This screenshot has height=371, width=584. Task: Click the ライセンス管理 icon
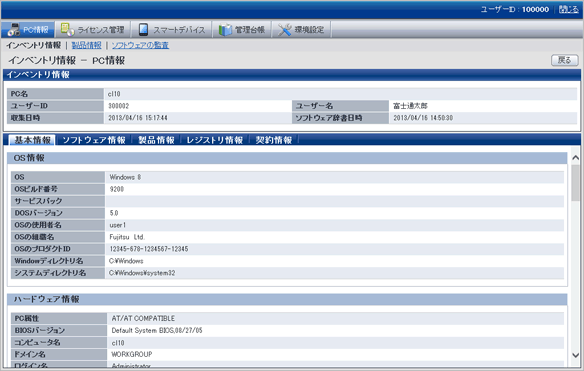67,29
